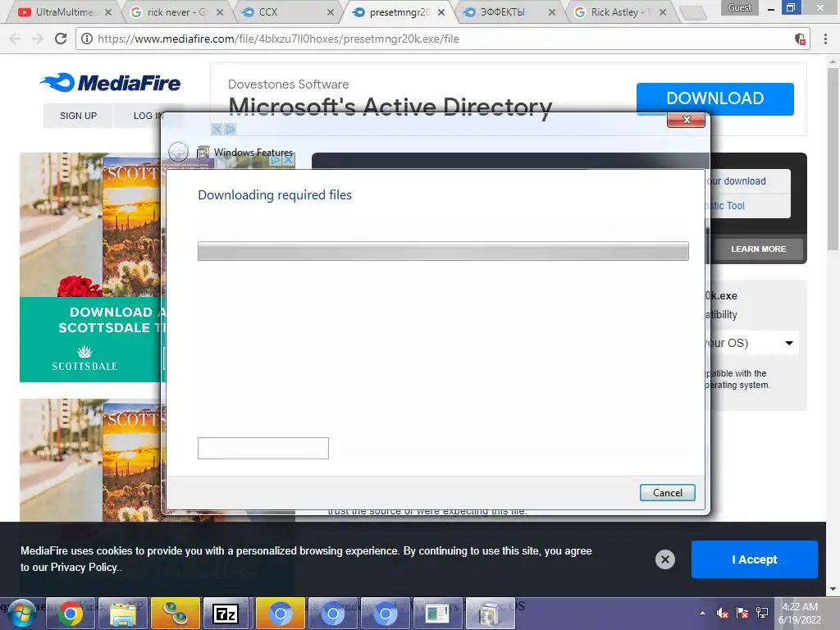Open Google Chrome from the taskbar
This screenshot has height=630, width=840.
pyautogui.click(x=71, y=614)
